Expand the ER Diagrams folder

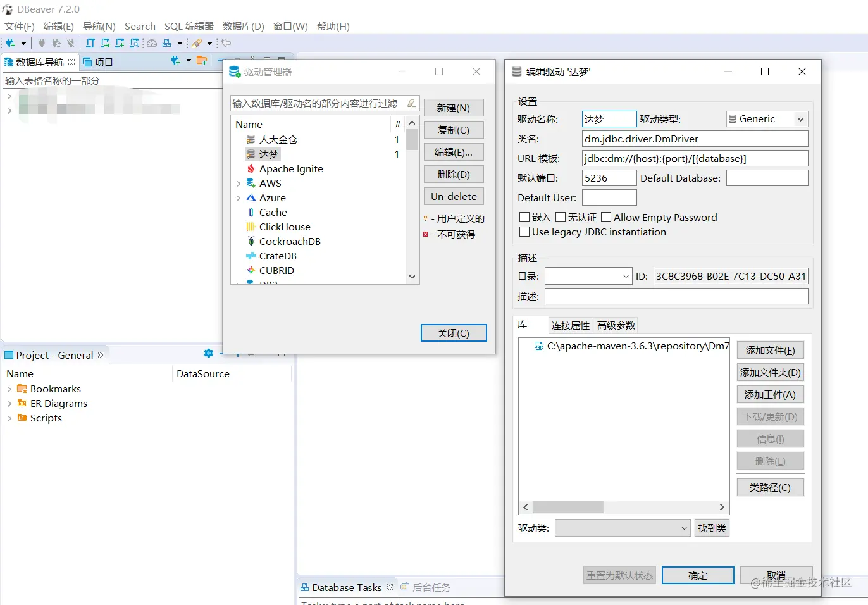pyautogui.click(x=9, y=404)
